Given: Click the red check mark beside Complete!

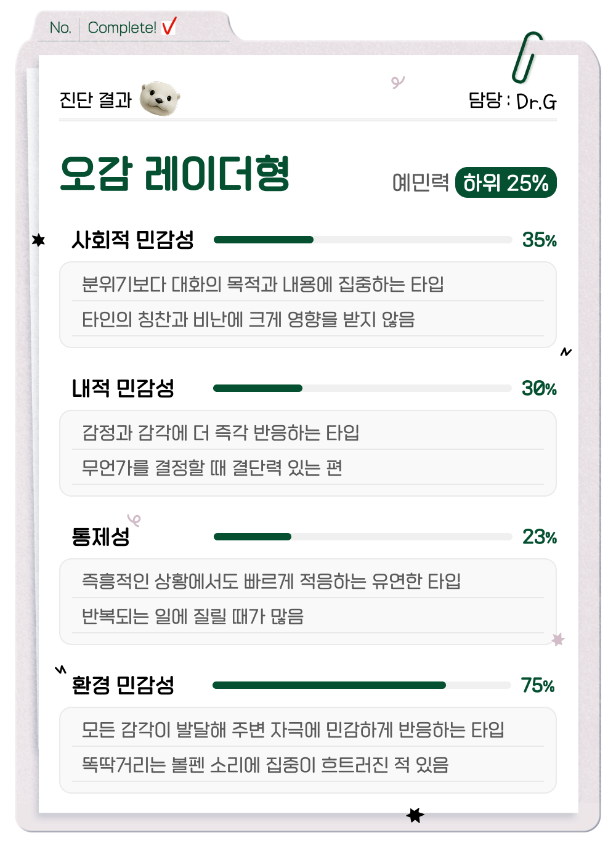Looking at the screenshot, I should [x=169, y=26].
